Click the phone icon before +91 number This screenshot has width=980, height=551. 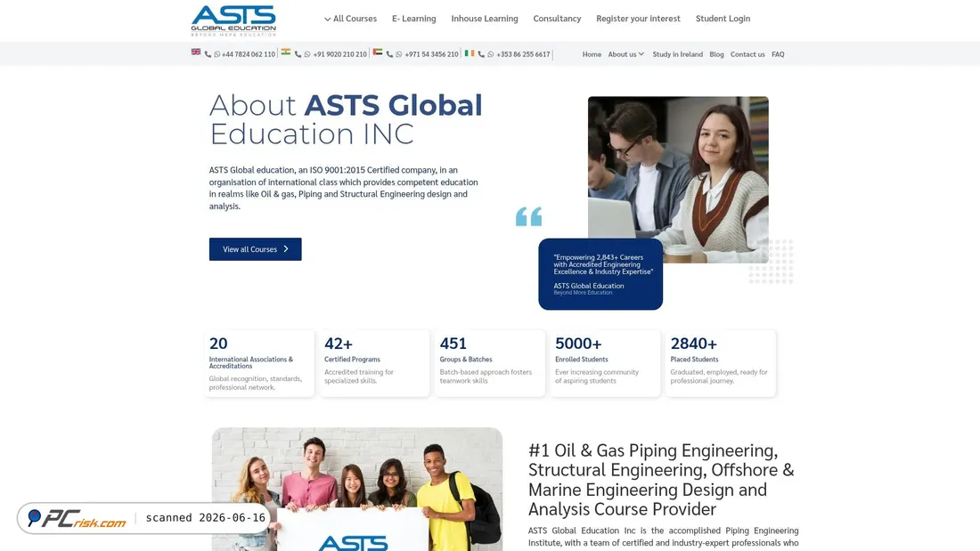coord(298,54)
